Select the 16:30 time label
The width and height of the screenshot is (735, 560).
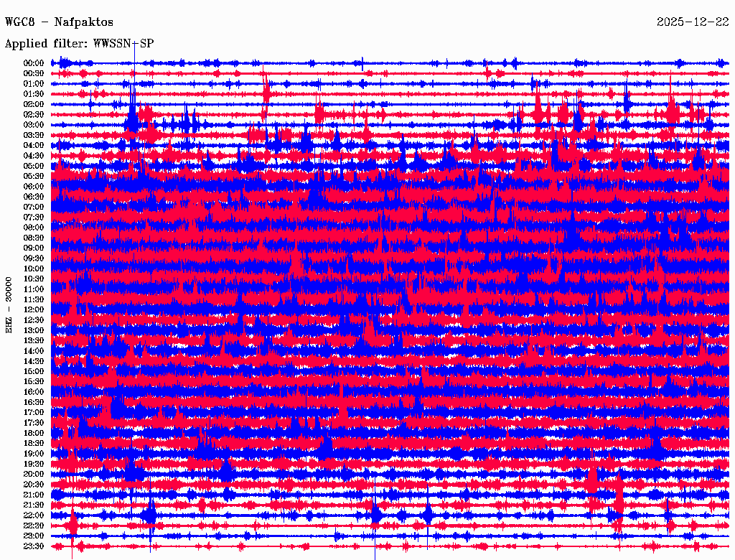[x=34, y=403]
